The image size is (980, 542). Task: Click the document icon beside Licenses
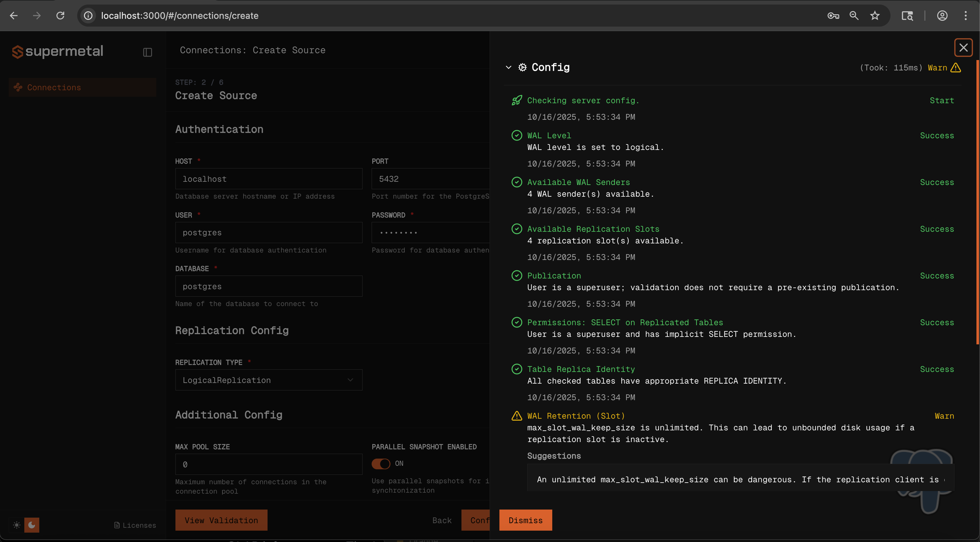117,525
